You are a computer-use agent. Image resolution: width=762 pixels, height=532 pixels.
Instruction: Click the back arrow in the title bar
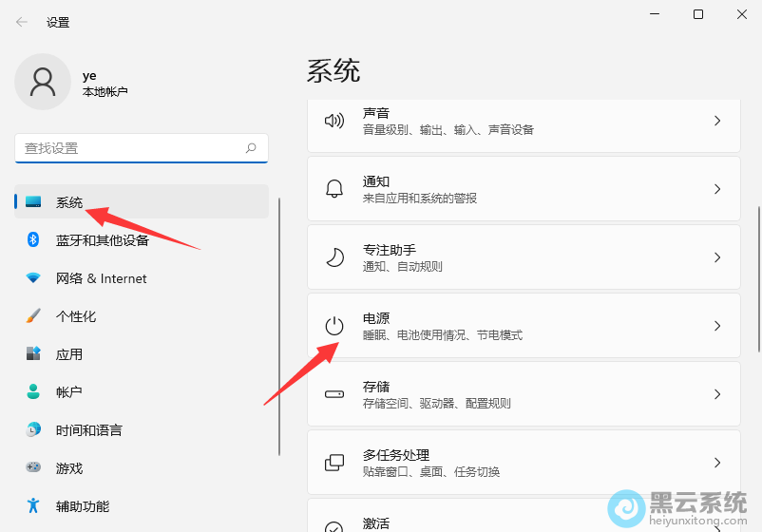pyautogui.click(x=22, y=22)
